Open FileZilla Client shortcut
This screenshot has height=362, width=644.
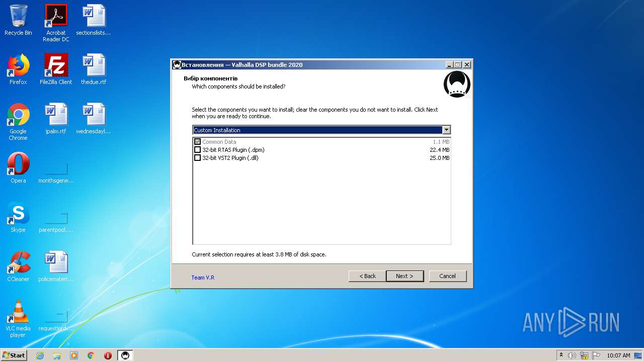[x=56, y=69]
